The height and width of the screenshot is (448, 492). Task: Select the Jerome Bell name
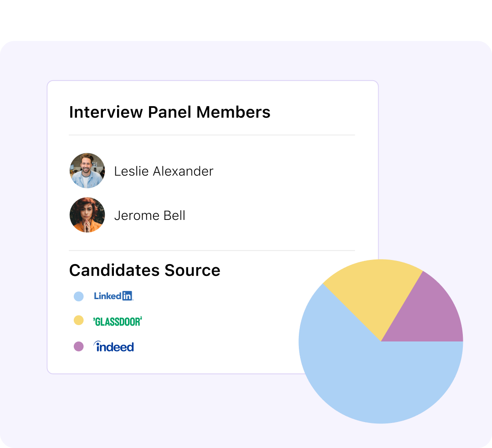(149, 215)
